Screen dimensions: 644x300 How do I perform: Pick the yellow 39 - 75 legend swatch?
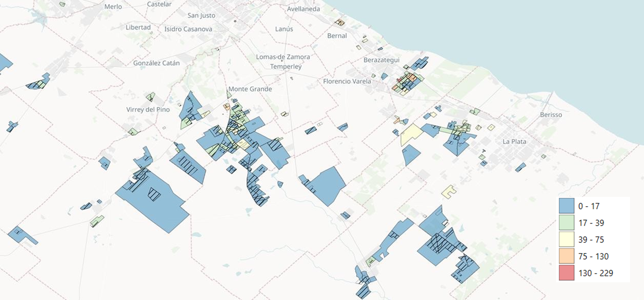tap(566, 240)
